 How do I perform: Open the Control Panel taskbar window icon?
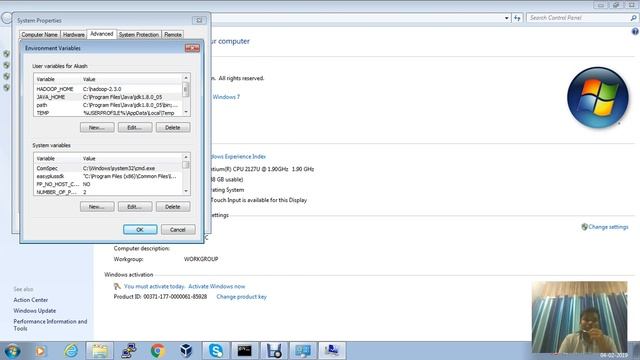pyautogui.click(x=303, y=351)
